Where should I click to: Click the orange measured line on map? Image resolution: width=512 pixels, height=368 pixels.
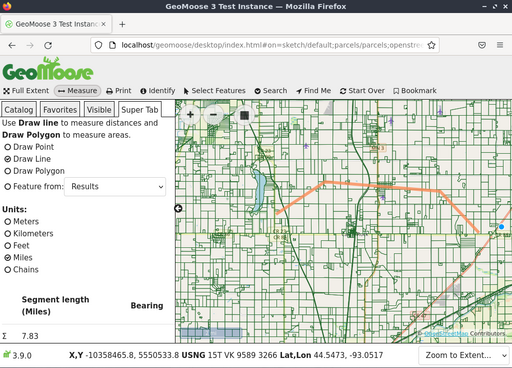pos(382,186)
